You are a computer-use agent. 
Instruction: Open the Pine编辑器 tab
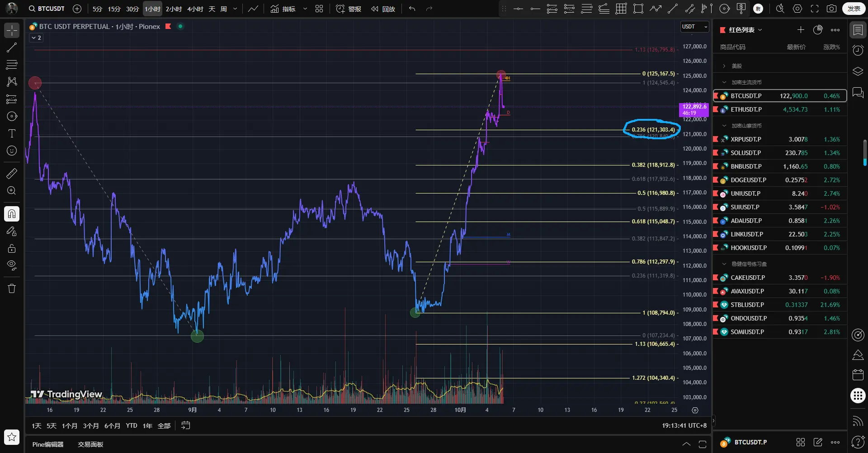[48, 444]
